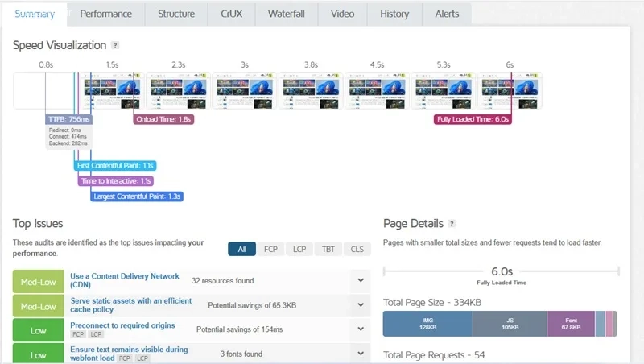
Task: Select the IMG 128KB page size segment
Action: pos(427,324)
